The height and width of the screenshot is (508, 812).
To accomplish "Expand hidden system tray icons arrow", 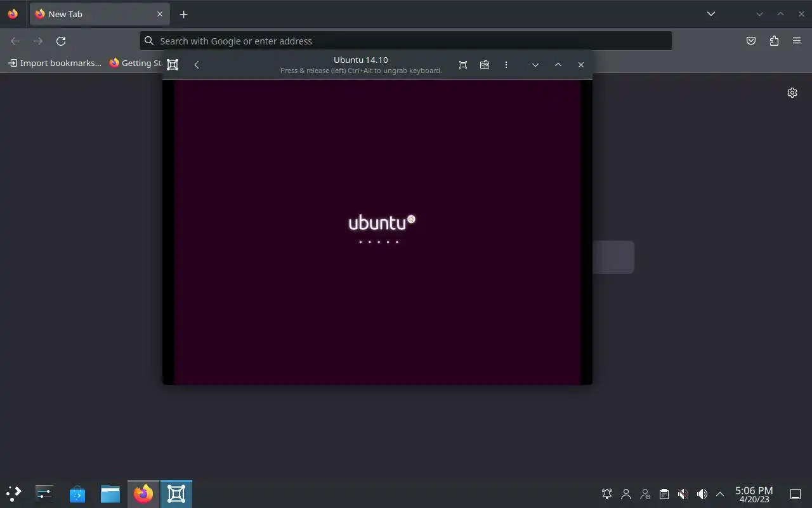I will (x=720, y=494).
